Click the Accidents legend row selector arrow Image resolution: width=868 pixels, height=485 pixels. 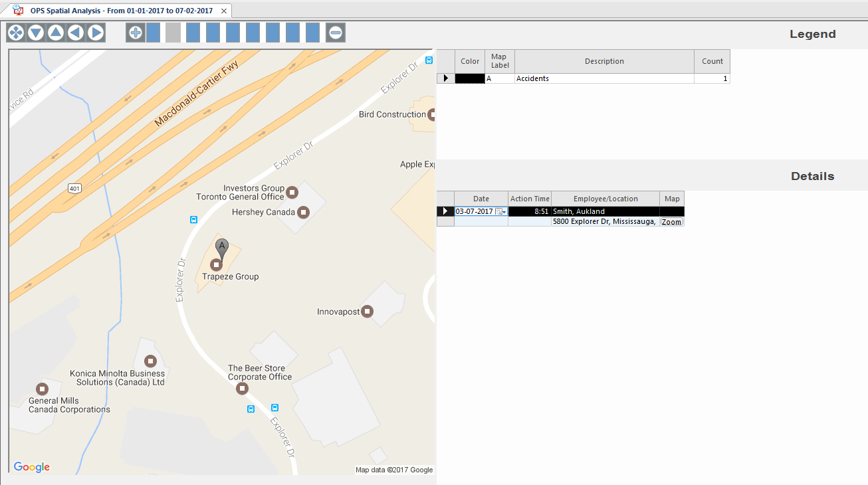pos(445,78)
